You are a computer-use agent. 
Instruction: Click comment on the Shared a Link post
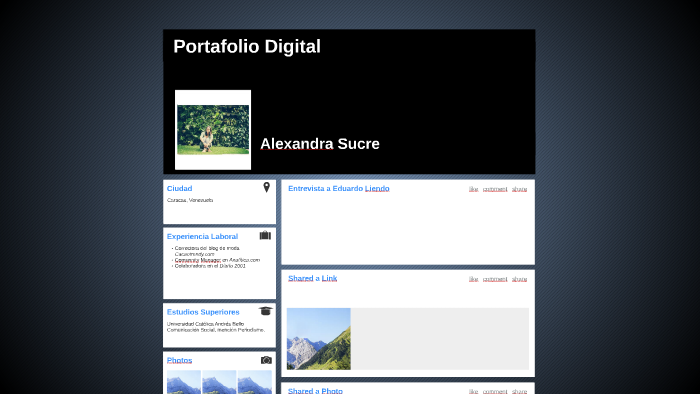point(495,279)
